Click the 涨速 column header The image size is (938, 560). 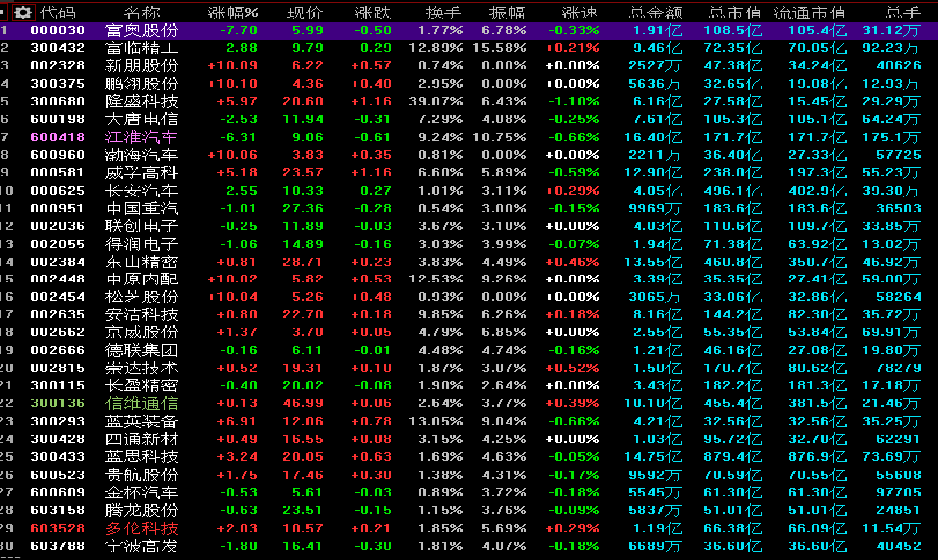click(x=579, y=12)
